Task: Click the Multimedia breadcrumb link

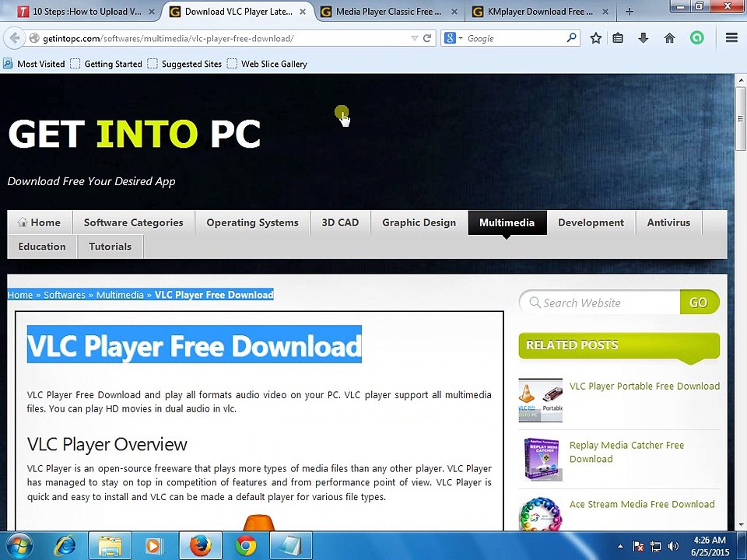Action: [120, 295]
